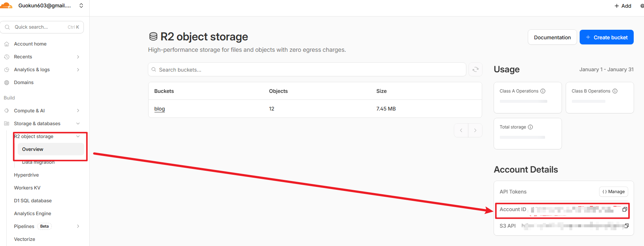
Task: Open Account home page
Action: [x=30, y=44]
